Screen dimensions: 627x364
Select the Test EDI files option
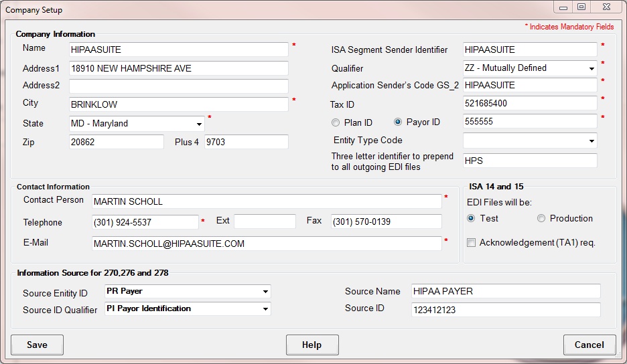pos(471,219)
